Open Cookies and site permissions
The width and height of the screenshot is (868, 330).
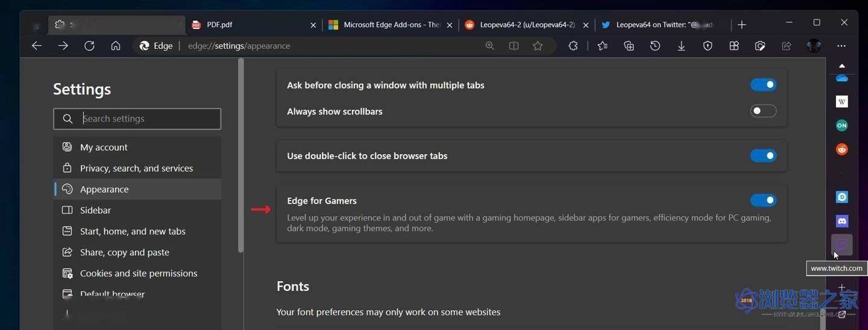pos(137,273)
